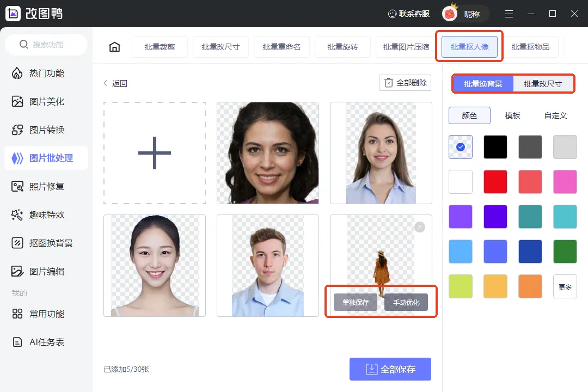
Task: Click 单独保存 on the walking girl image
Action: [x=356, y=302]
